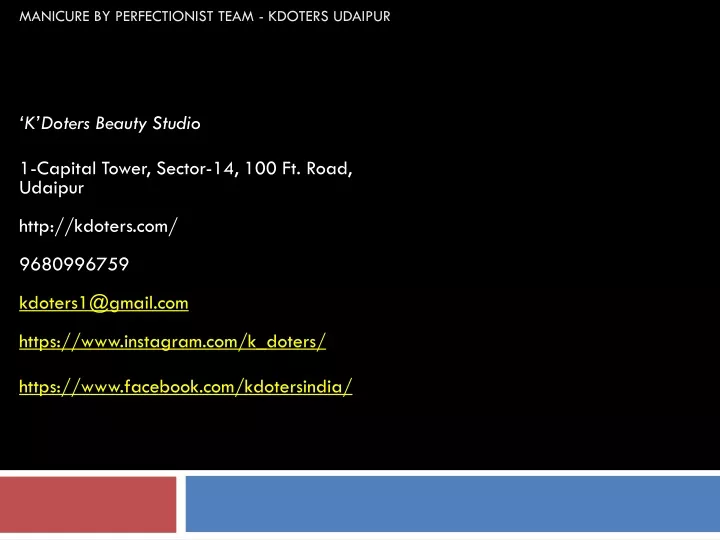Click the address line '1-Capital Tower, Sector-14'

(129, 169)
